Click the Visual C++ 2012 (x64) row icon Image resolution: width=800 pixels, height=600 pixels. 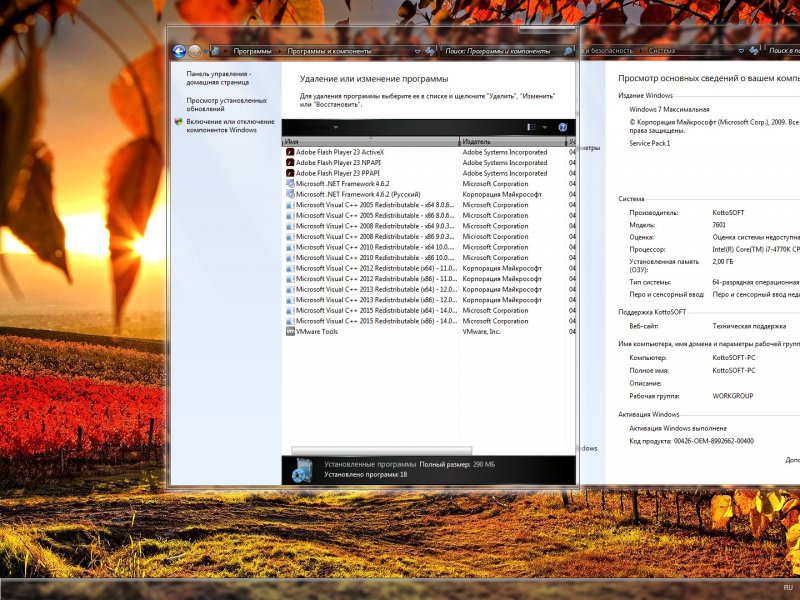pos(290,268)
